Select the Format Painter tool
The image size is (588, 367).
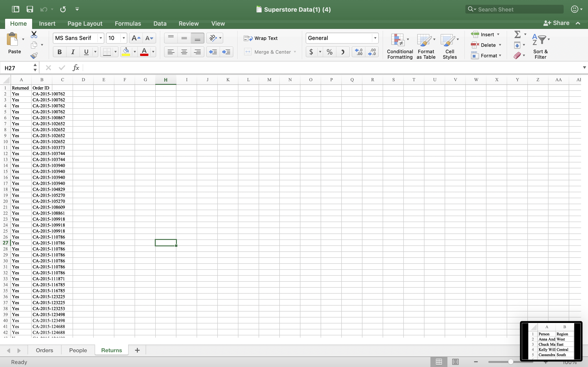[34, 55]
